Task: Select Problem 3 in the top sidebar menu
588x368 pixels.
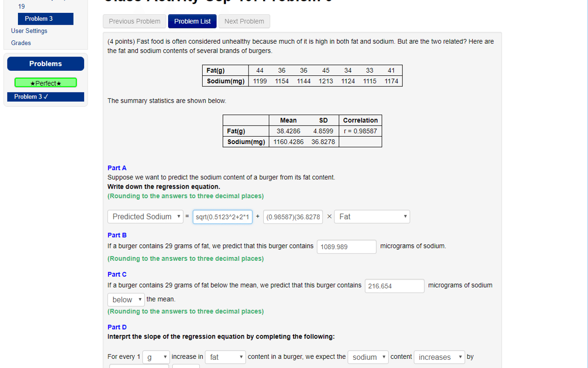Action: point(45,19)
